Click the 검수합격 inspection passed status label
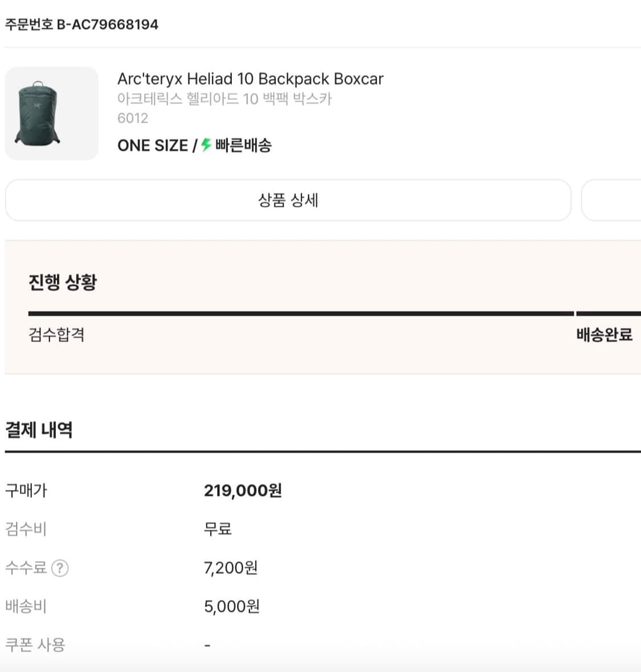The height and width of the screenshot is (672, 641). 57,335
